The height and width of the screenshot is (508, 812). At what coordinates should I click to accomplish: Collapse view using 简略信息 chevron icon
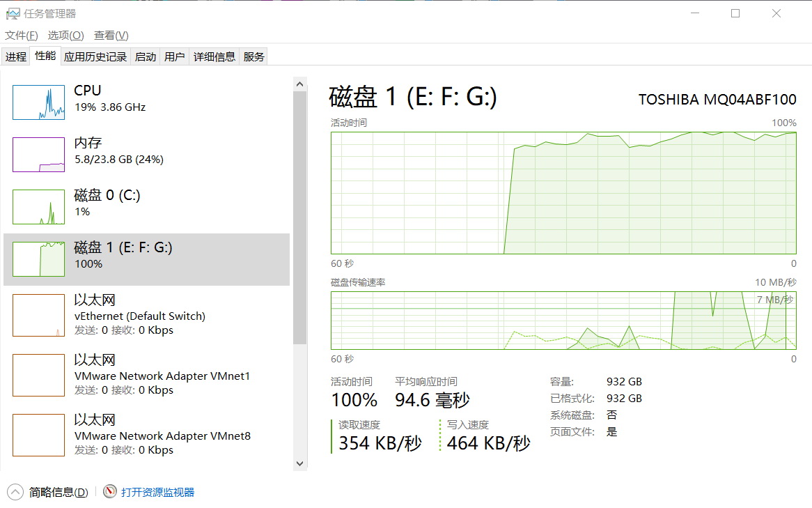click(x=15, y=492)
